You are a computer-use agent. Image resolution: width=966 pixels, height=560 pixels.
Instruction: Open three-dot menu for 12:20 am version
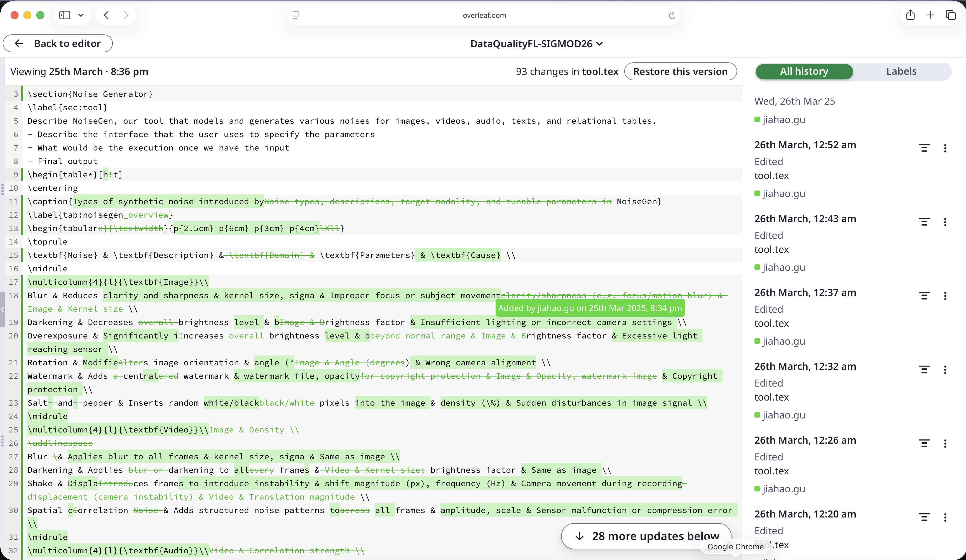(x=945, y=517)
